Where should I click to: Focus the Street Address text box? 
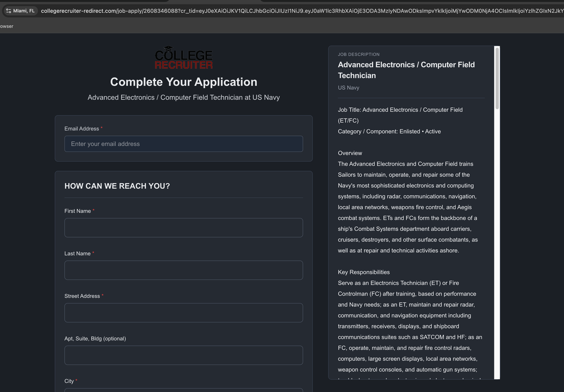pyautogui.click(x=184, y=313)
